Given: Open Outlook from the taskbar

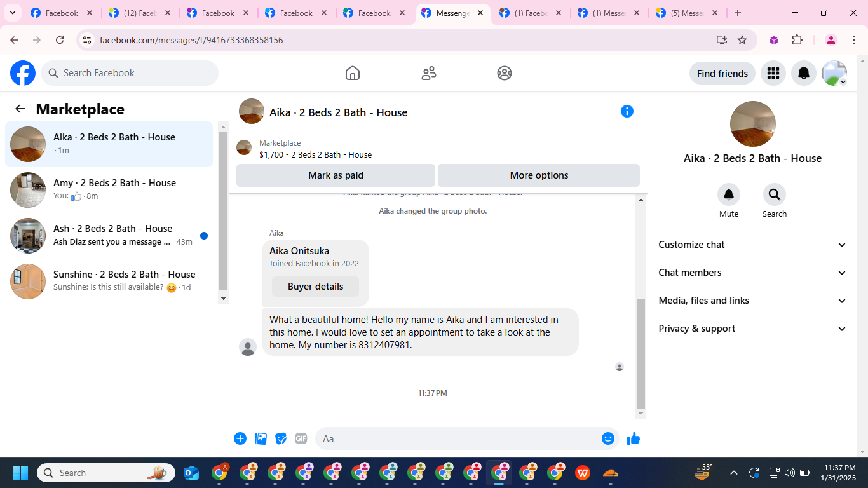Looking at the screenshot, I should tap(191, 473).
